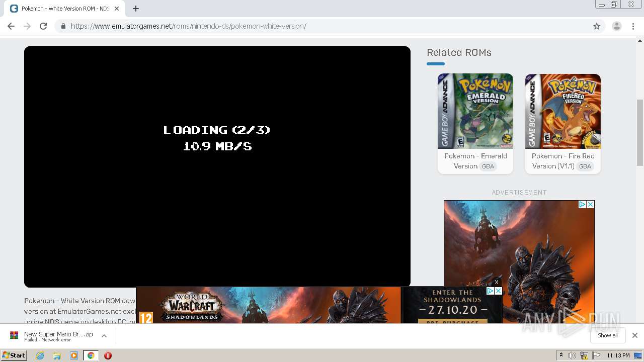Screen dimensions: 644x362
Task: Open the Chrome profile avatar
Action: [617, 26]
